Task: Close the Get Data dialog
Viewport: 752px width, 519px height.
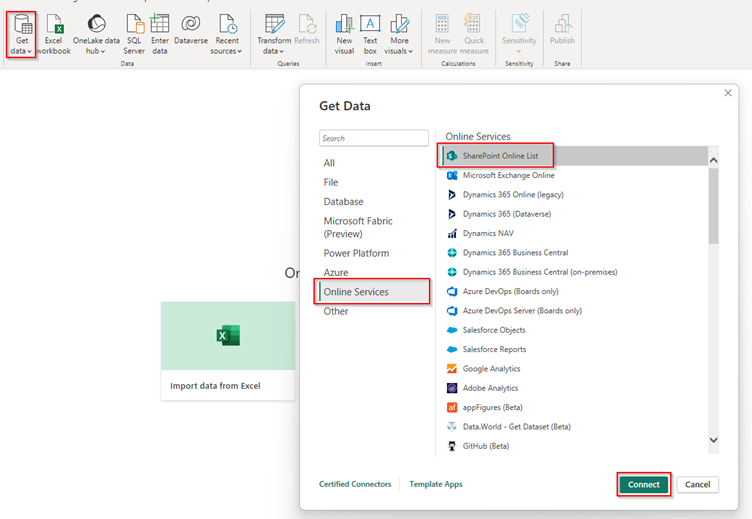Action: point(728,93)
